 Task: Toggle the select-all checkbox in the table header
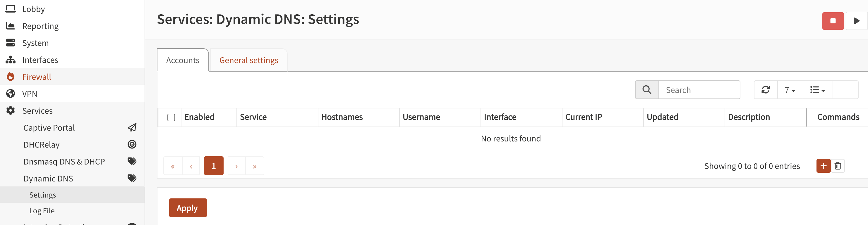(x=171, y=117)
